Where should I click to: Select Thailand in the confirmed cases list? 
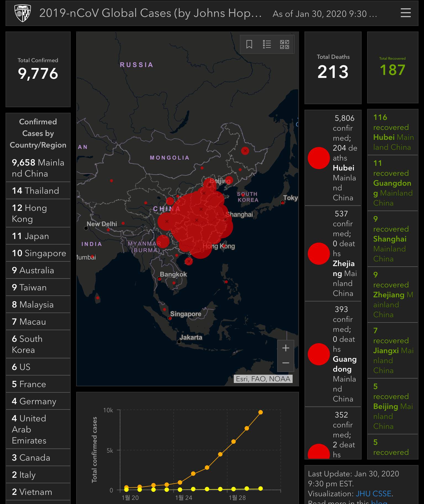point(38,191)
